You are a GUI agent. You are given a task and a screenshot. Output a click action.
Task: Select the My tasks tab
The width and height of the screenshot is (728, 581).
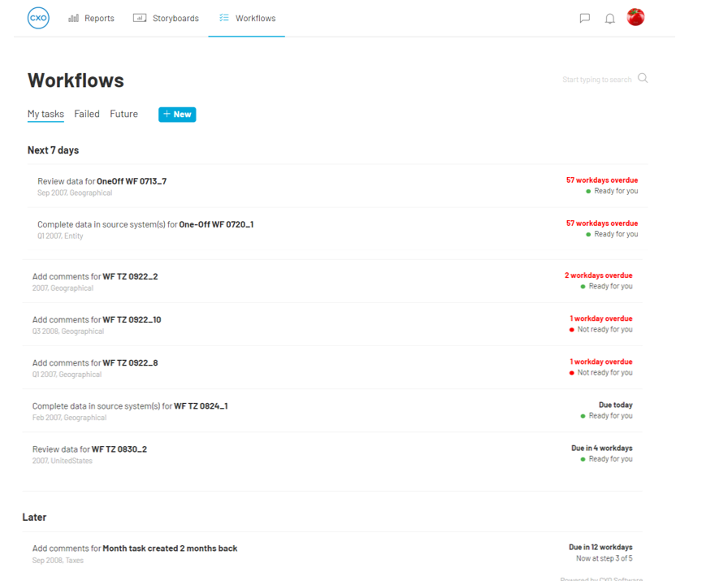45,114
